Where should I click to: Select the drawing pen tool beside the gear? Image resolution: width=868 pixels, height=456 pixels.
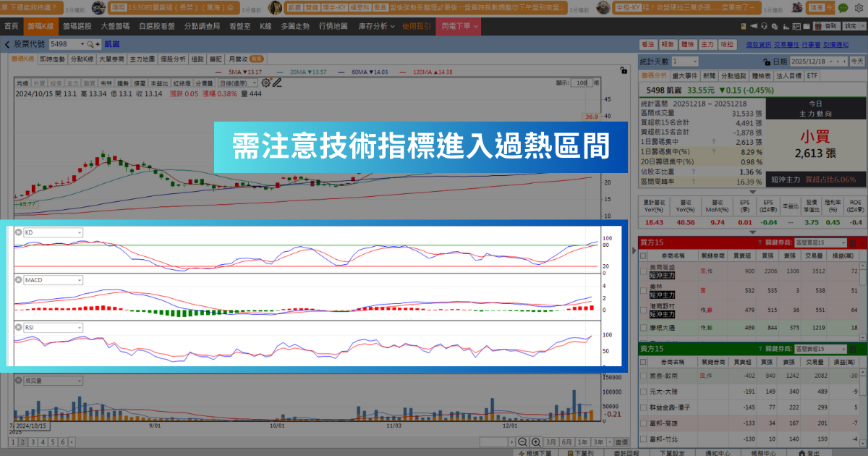pyautogui.click(x=276, y=83)
